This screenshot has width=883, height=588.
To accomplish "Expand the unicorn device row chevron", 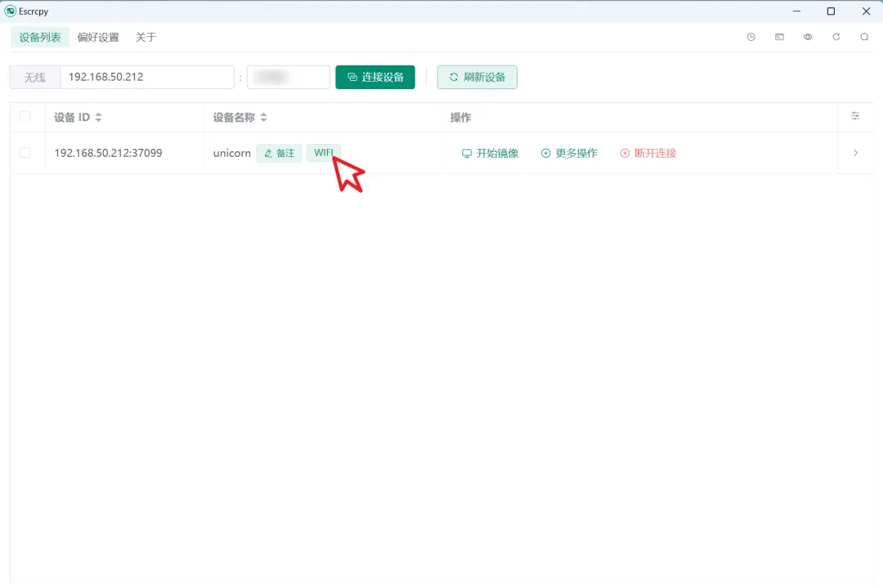I will click(855, 153).
